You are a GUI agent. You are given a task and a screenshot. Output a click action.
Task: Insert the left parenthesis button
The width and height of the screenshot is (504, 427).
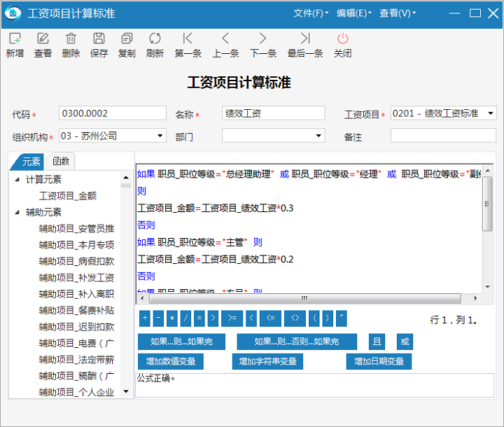tap(314, 318)
